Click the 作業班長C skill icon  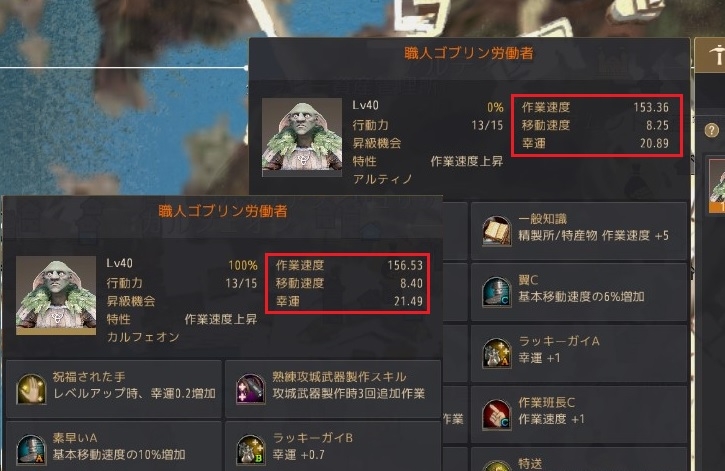[497, 415]
